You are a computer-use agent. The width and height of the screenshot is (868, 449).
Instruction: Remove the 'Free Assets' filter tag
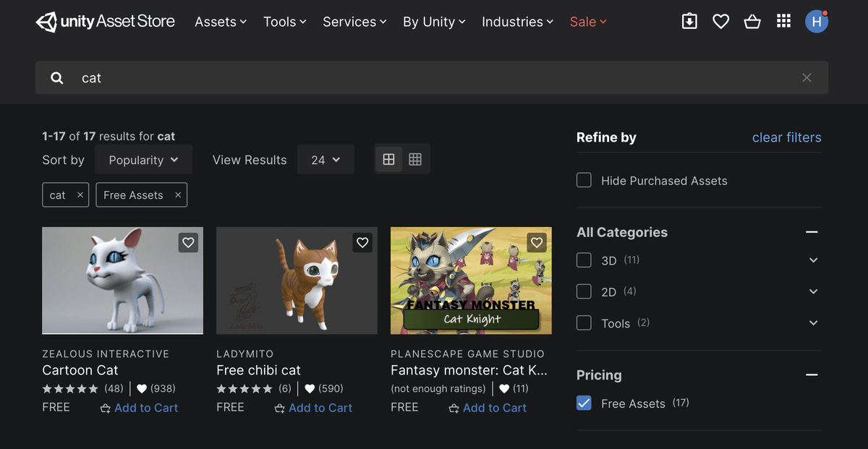178,195
